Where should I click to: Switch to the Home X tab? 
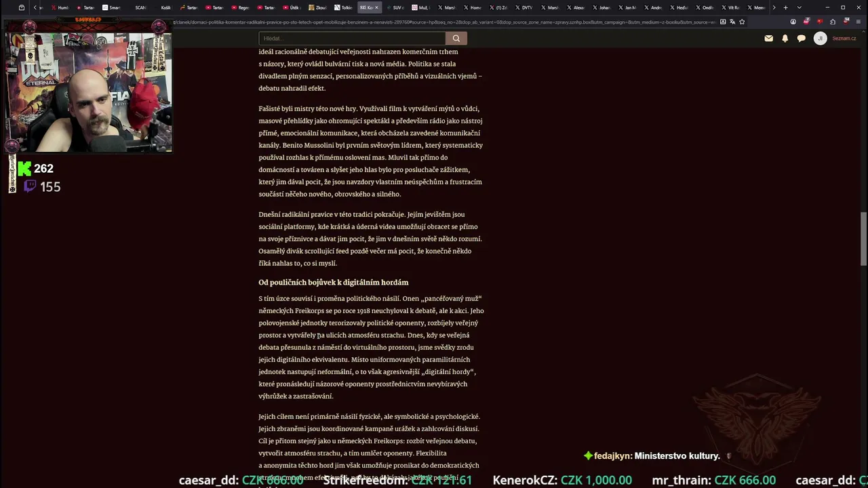(472, 7)
